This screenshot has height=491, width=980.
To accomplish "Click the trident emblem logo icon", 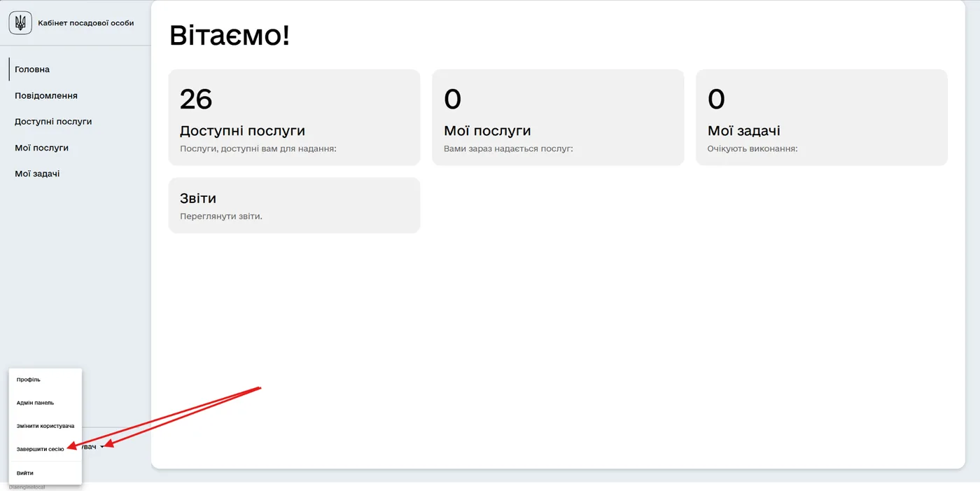I will tap(20, 23).
